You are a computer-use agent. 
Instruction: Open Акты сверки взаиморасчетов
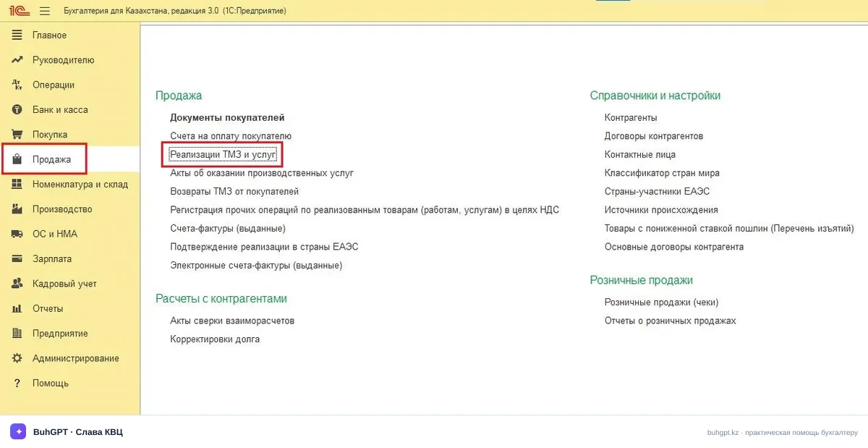click(x=232, y=321)
